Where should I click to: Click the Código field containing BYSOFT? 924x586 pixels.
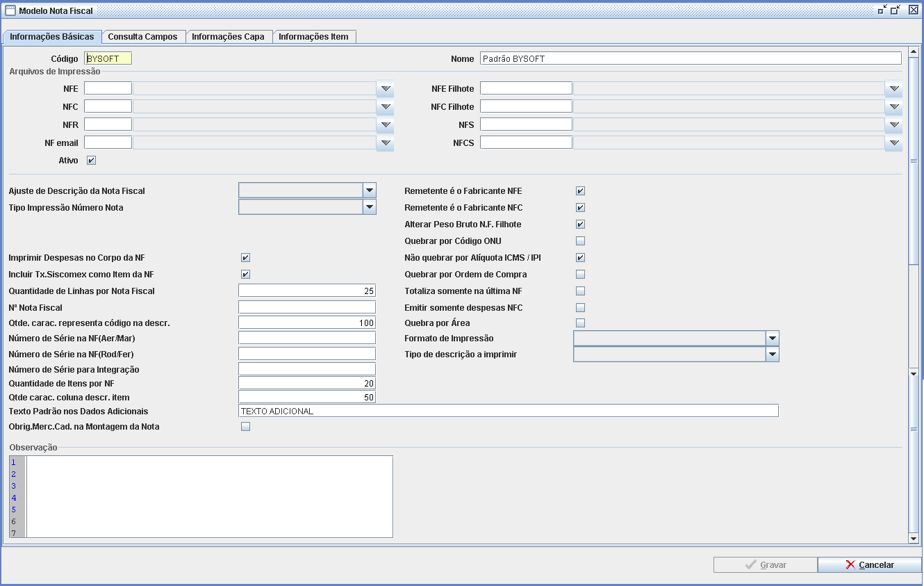tap(108, 59)
